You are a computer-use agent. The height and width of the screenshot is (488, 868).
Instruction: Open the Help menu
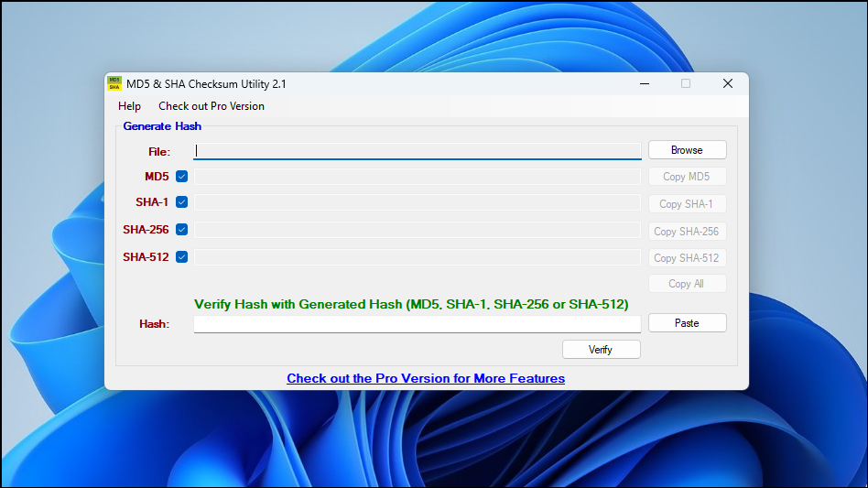pos(129,106)
